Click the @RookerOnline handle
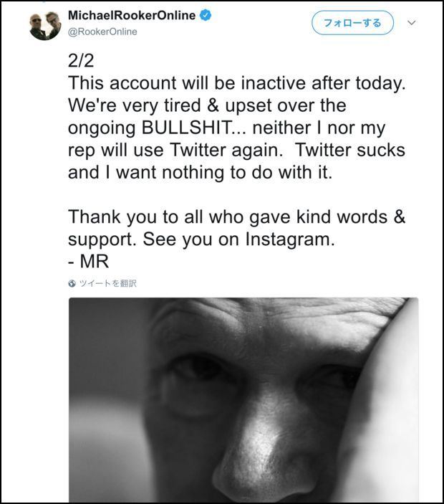Viewport: 444px width, 504px height. pos(102,32)
